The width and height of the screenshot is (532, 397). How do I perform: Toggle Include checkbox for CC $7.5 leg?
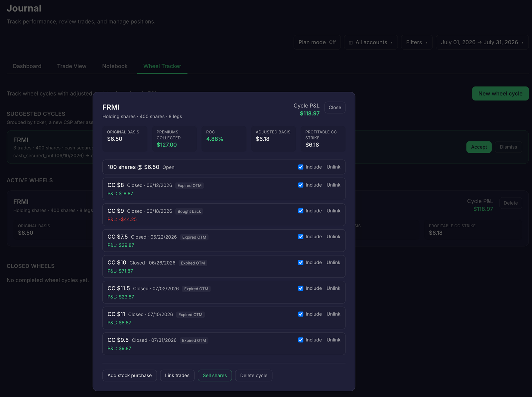click(301, 237)
